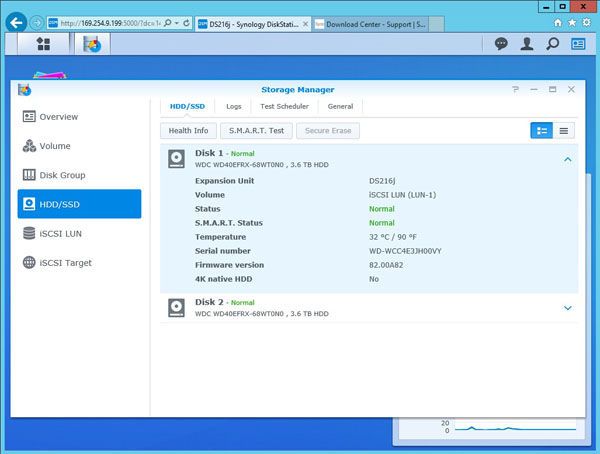Switch to detailed disk list view
The image size is (600, 454).
click(x=541, y=130)
